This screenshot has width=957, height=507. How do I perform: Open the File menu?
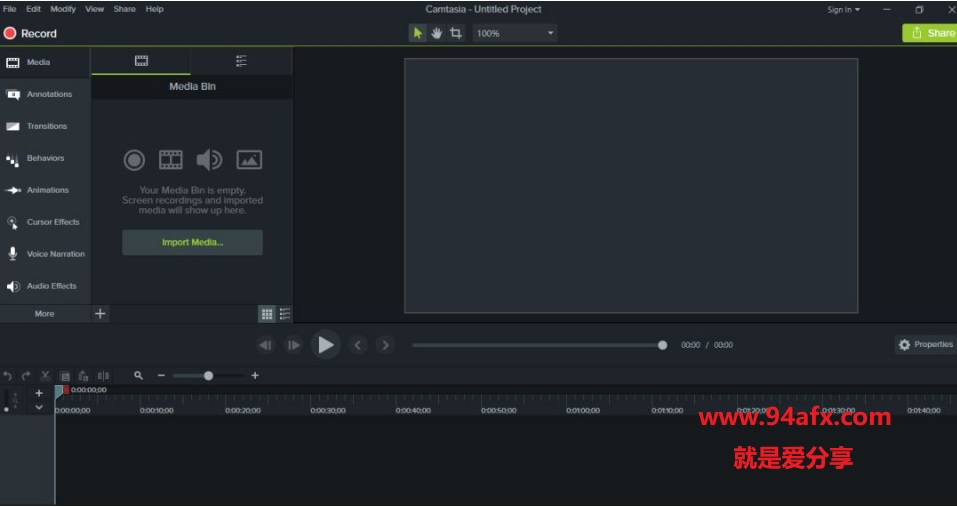[9, 9]
